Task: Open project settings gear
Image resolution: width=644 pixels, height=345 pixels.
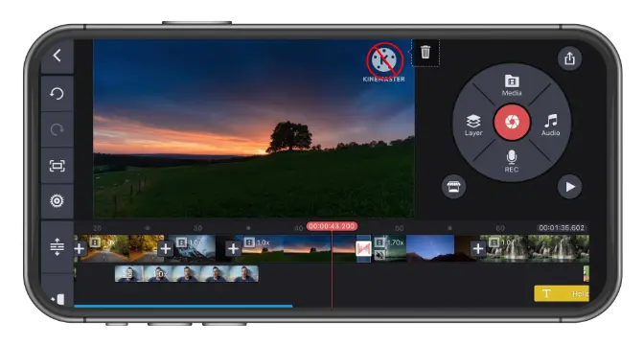Action: pos(57,201)
